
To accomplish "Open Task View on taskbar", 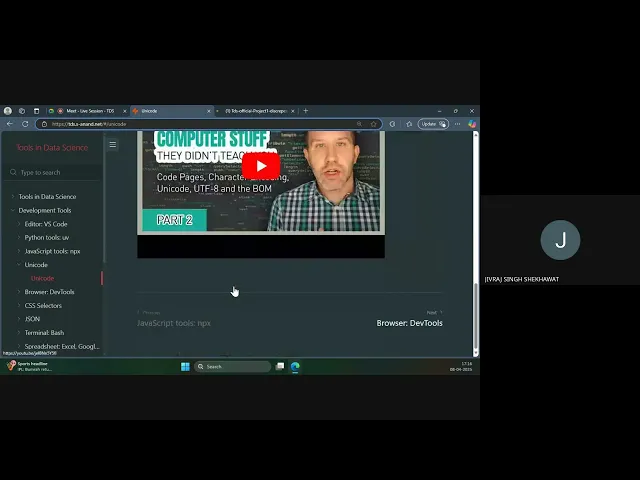I will (x=280, y=366).
